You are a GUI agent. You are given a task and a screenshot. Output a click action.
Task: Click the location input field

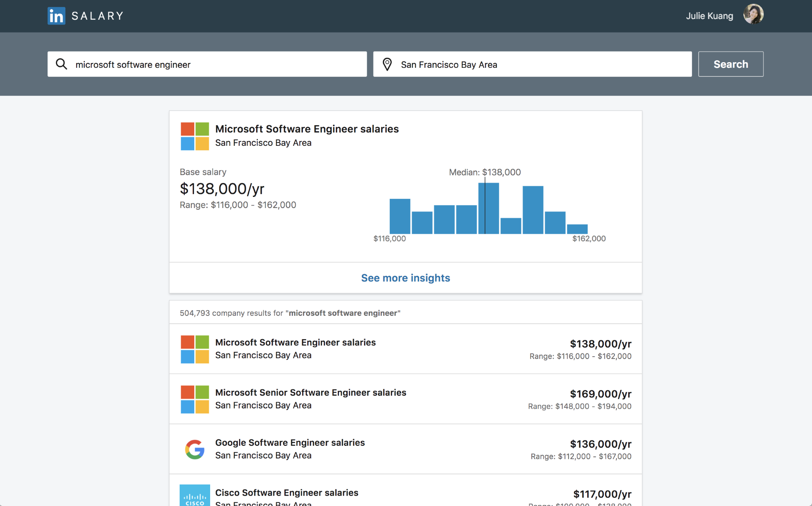point(531,64)
